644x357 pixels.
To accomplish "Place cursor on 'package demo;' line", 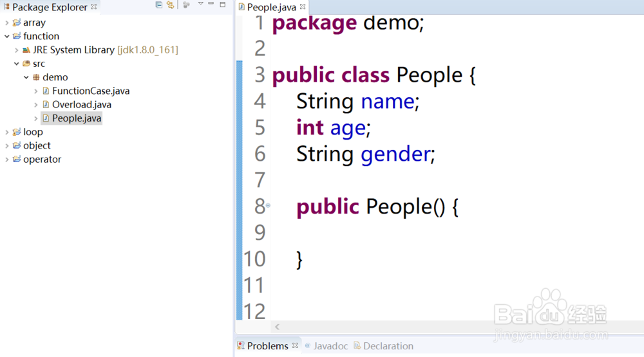I will 348,23.
